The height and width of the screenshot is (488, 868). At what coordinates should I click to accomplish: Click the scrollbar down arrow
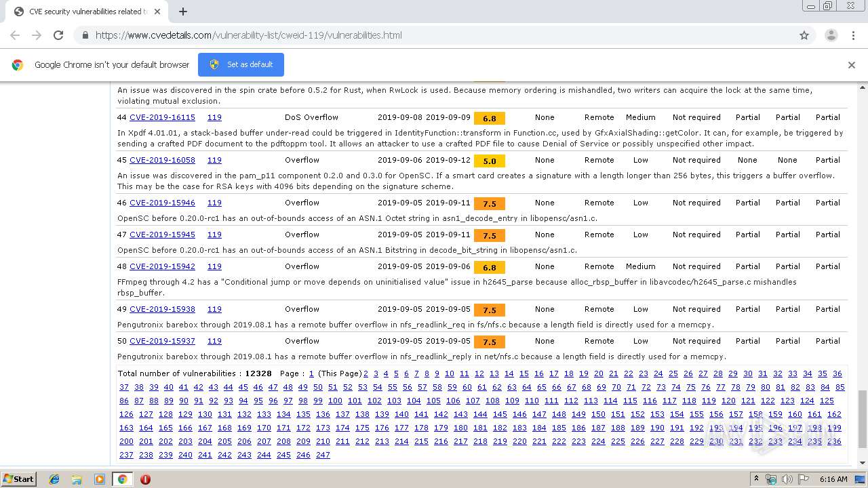click(862, 464)
